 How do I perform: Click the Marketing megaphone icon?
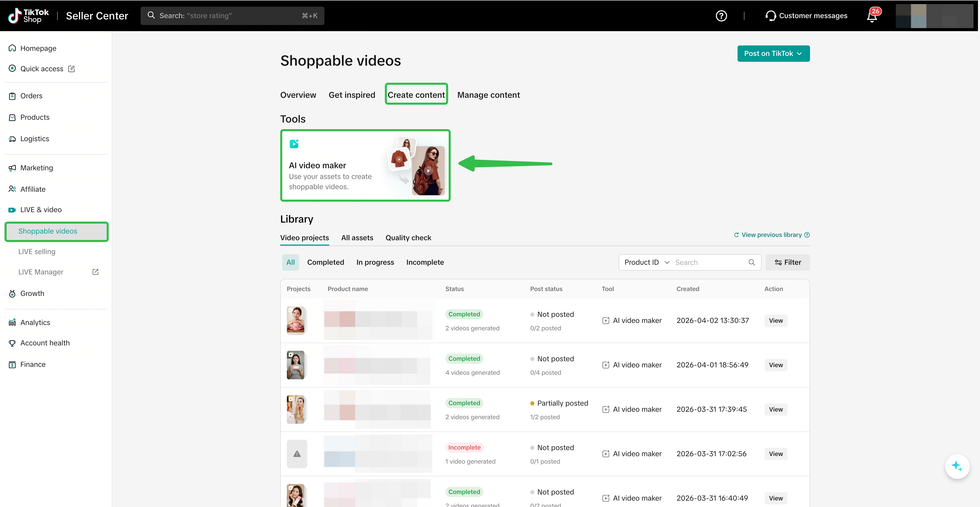(12, 168)
